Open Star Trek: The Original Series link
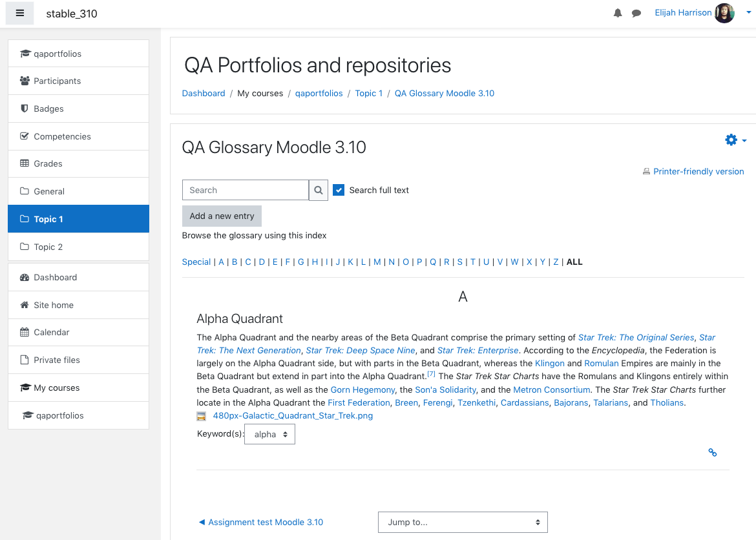756x540 pixels. (636, 337)
